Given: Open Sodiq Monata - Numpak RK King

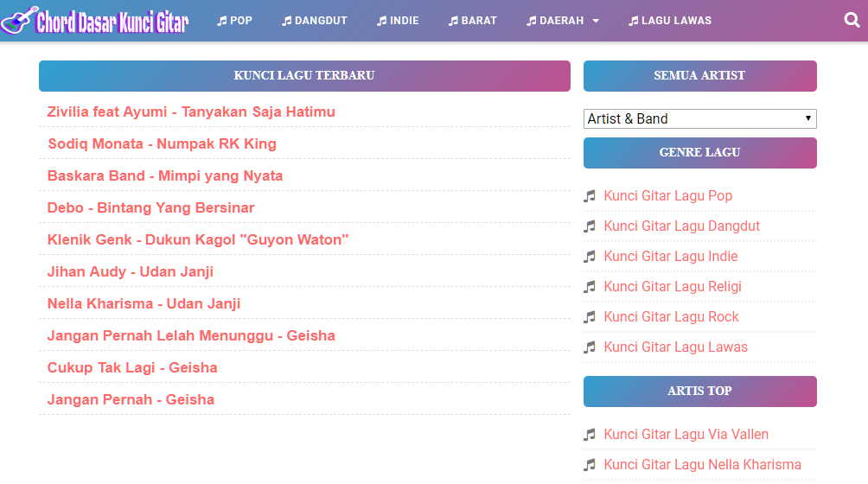Looking at the screenshot, I should pos(163,143).
